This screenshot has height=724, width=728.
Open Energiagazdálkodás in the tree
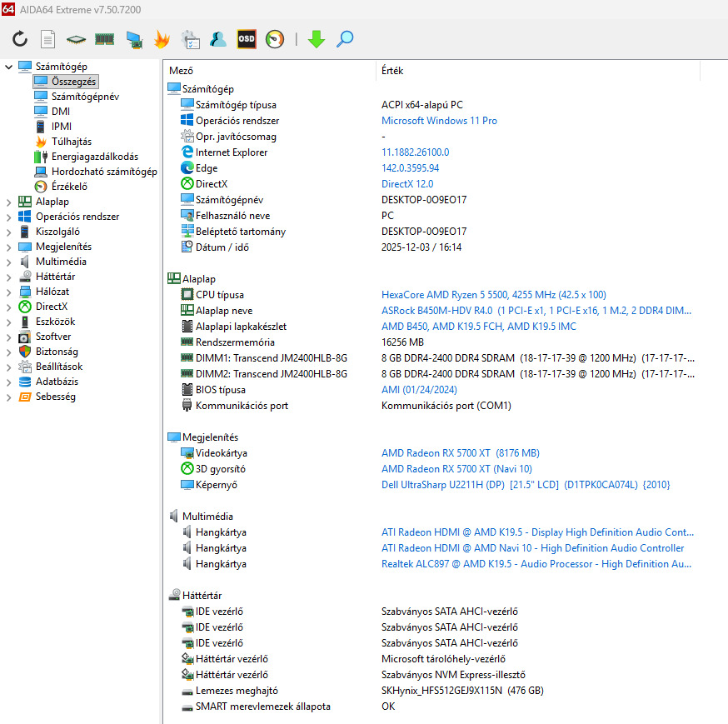point(87,157)
